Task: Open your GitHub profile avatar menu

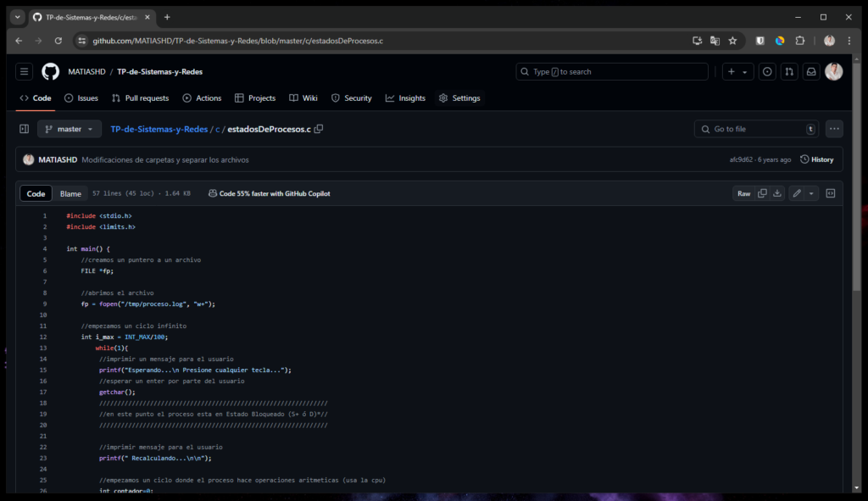Action: tap(833, 71)
